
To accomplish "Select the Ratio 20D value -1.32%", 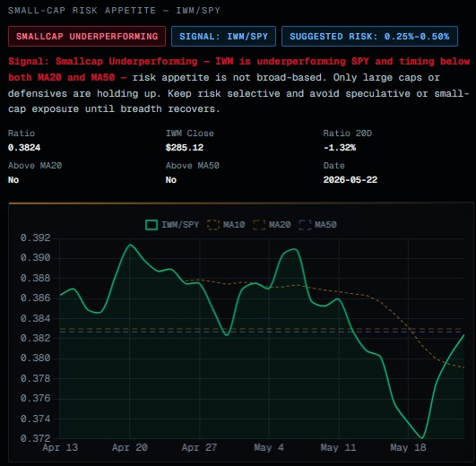I will click(x=340, y=148).
